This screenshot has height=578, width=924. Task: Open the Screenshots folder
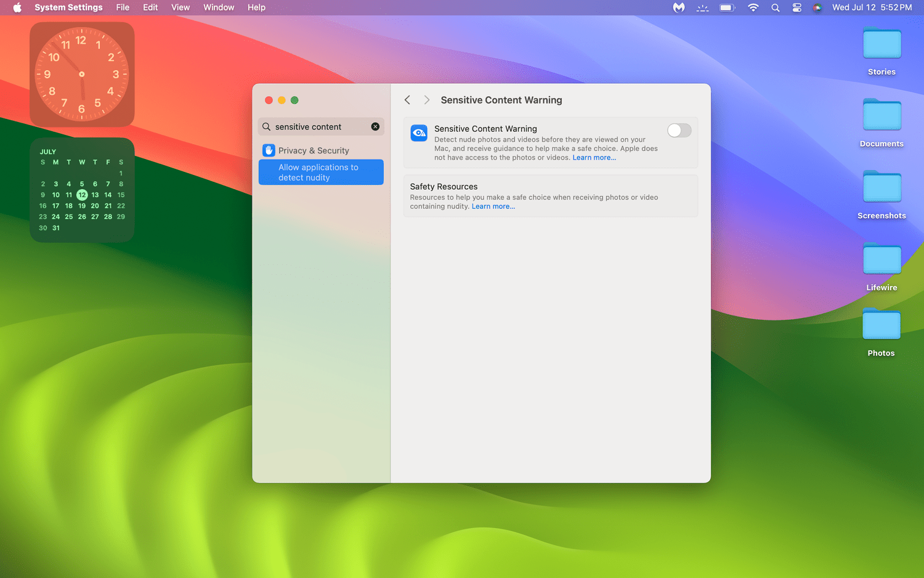pyautogui.click(x=881, y=187)
